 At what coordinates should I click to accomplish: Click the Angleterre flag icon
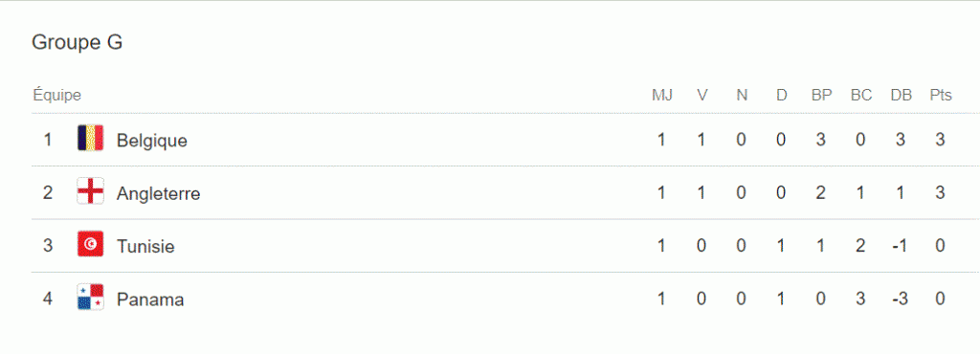tap(90, 191)
